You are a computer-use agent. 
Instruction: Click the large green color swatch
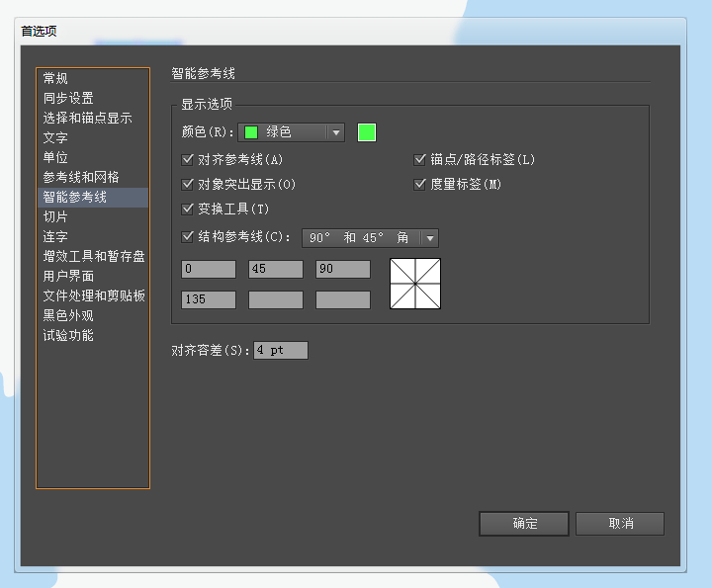[367, 132]
